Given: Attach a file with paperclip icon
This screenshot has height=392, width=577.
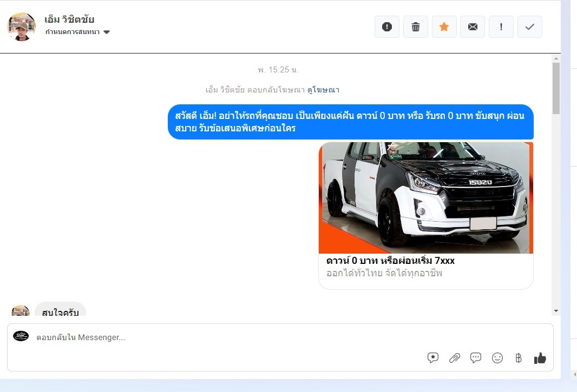Looking at the screenshot, I should (455, 358).
